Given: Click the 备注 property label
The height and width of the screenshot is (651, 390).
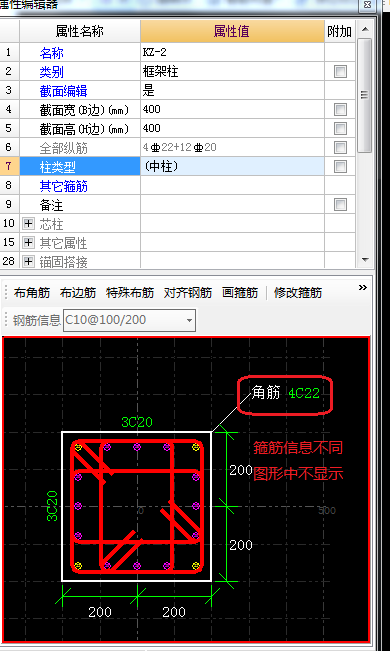Looking at the screenshot, I should 52,205.
